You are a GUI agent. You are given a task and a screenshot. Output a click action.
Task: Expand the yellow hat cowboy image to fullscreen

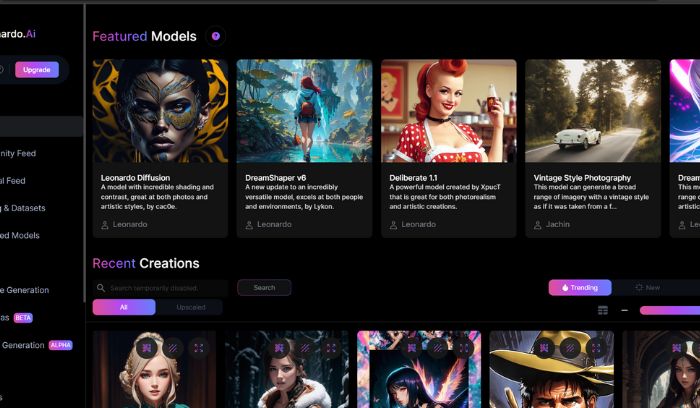pos(596,347)
